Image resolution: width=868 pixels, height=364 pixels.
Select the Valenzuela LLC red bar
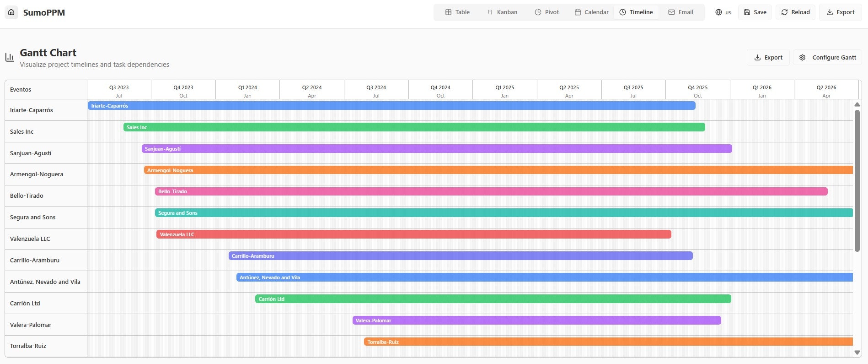[x=414, y=234]
